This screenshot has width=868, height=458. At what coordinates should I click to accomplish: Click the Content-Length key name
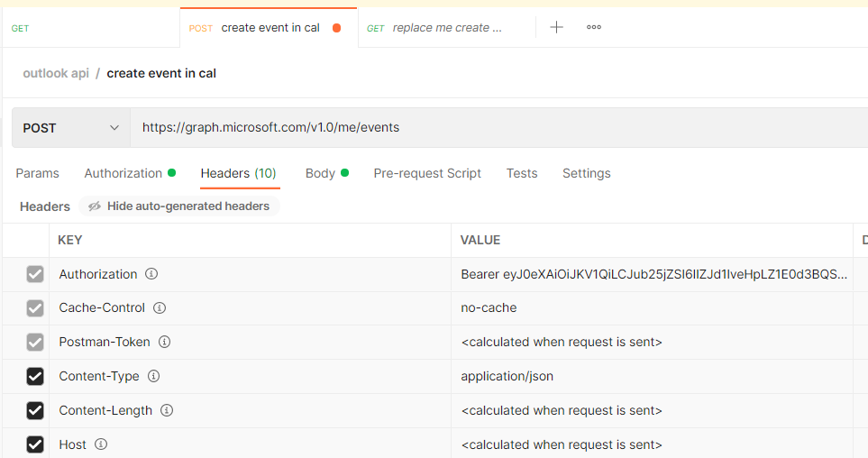click(x=105, y=410)
